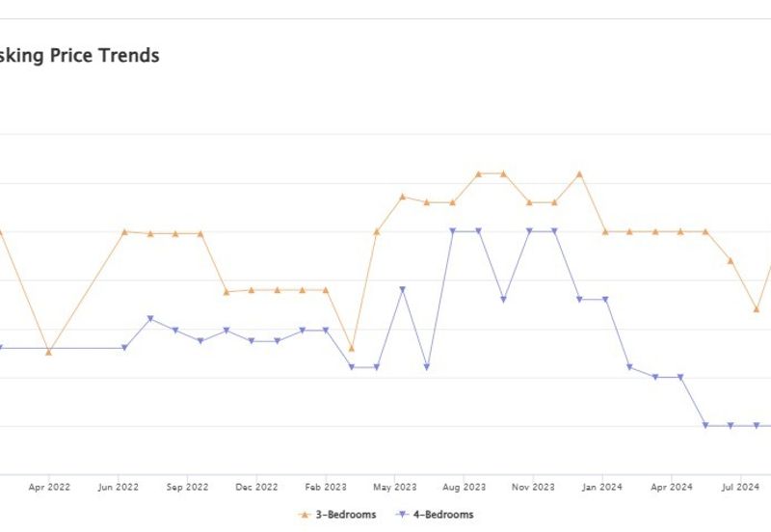Screen dimensions: 771x532
Task: Click the blue inverted-triangle legend marker
Action: [x=404, y=515]
